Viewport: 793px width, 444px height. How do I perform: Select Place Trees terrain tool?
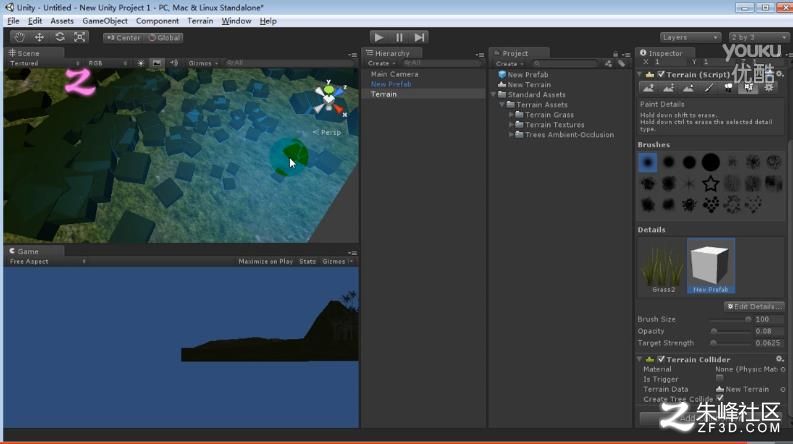click(728, 88)
